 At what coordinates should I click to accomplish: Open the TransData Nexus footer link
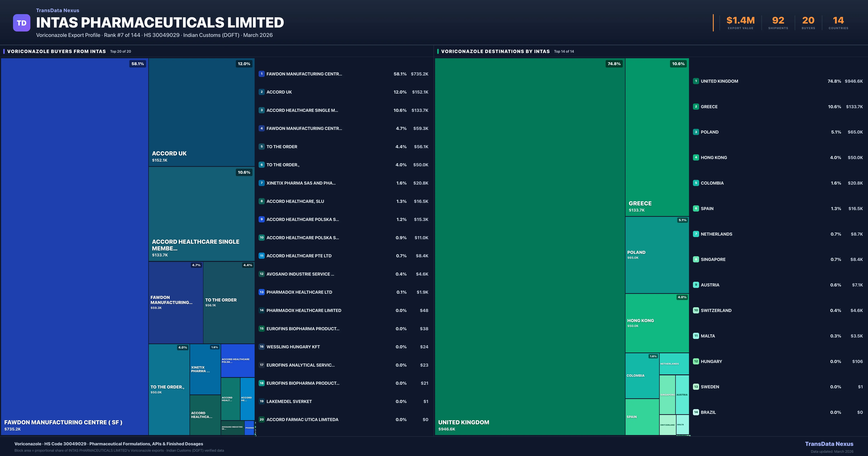coord(829,444)
